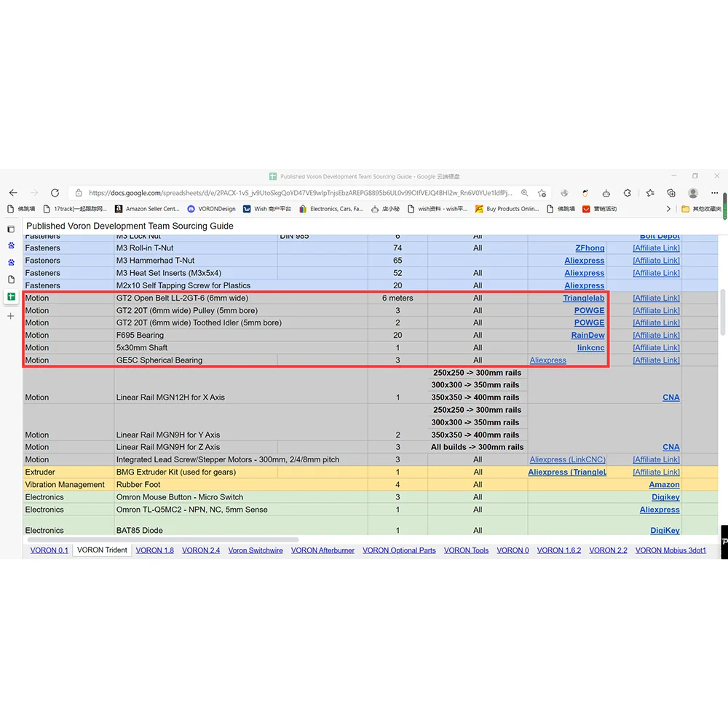This screenshot has height=728, width=728.
Task: Switch to the VORON 1.8 sheet
Action: [154, 550]
